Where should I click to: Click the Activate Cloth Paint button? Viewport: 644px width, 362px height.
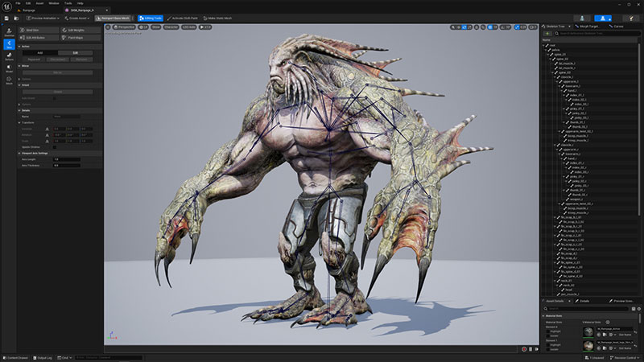coord(183,18)
